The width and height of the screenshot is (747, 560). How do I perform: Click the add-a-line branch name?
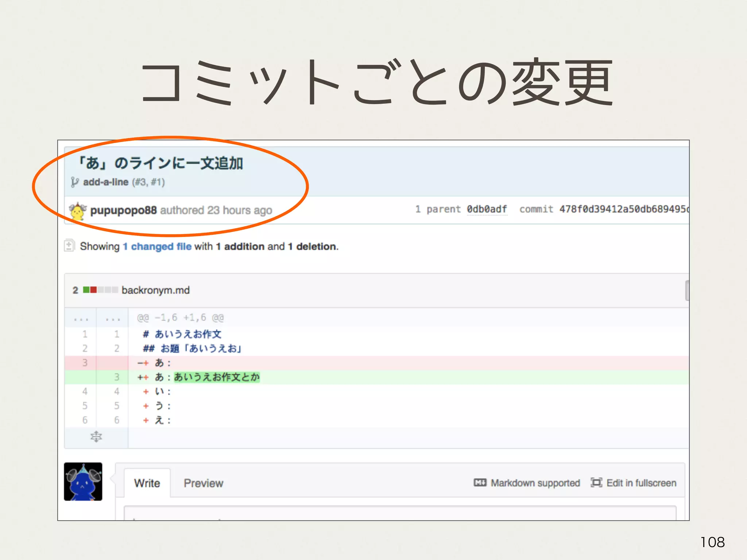coord(106,182)
